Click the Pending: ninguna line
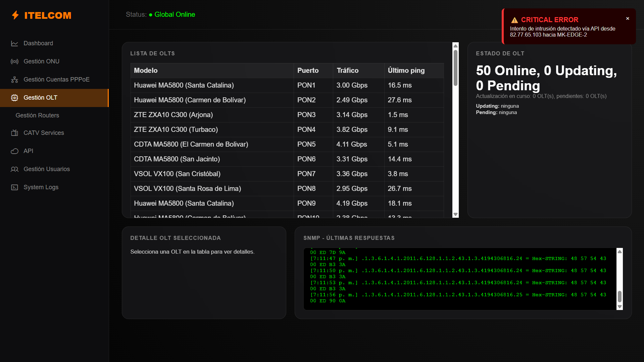This screenshot has height=362, width=644. pyautogui.click(x=496, y=112)
